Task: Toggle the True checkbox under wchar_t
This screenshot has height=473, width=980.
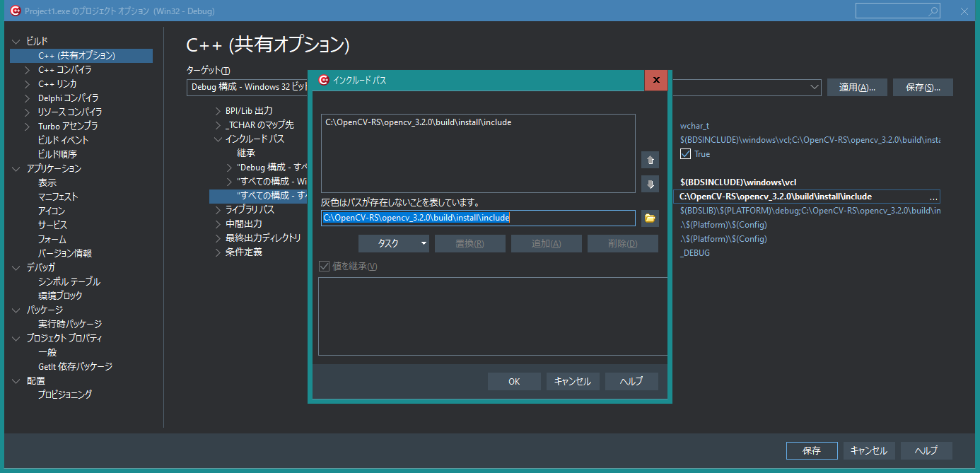Action: point(684,153)
